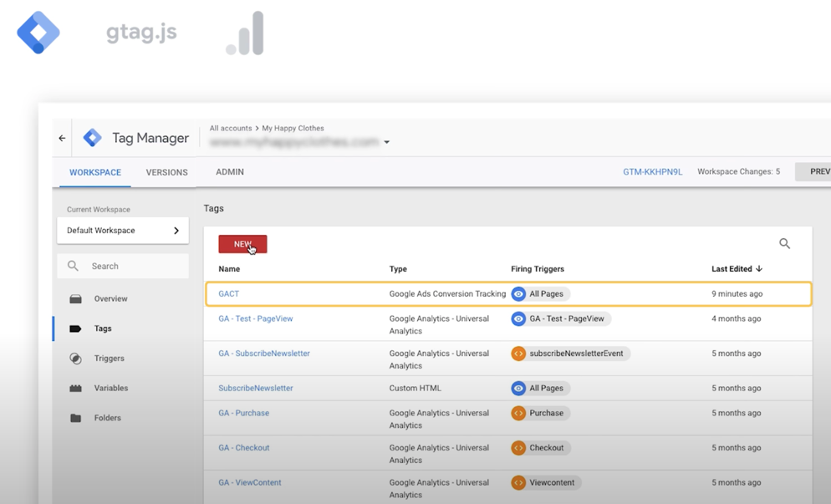Click the eye icon on GACT row trigger

(x=518, y=293)
